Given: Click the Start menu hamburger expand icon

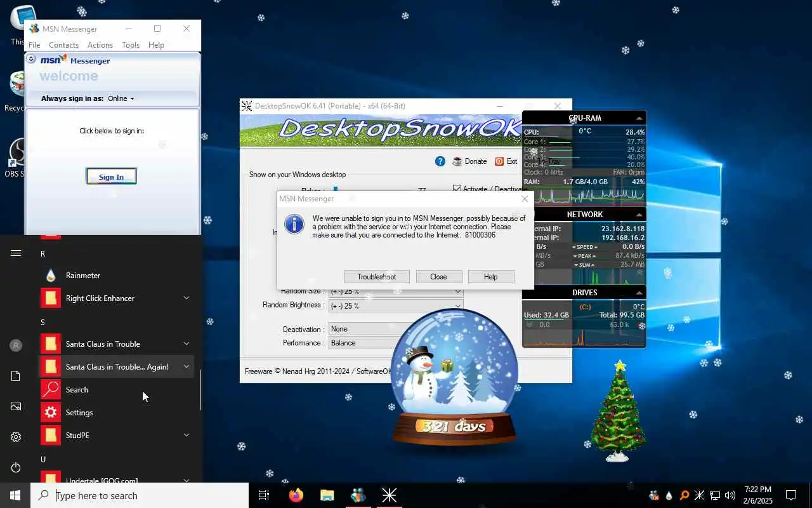Looking at the screenshot, I should click(x=16, y=253).
